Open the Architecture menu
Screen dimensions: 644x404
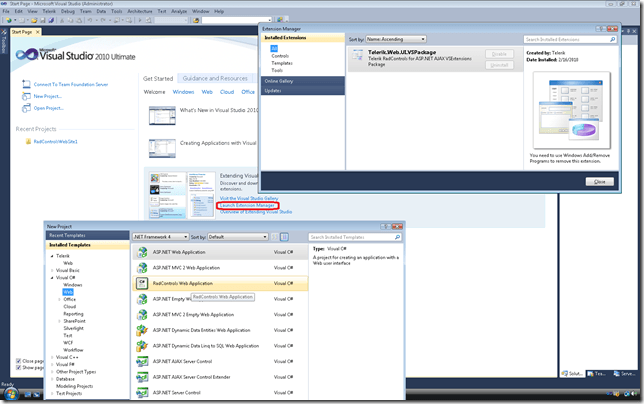(x=140, y=11)
